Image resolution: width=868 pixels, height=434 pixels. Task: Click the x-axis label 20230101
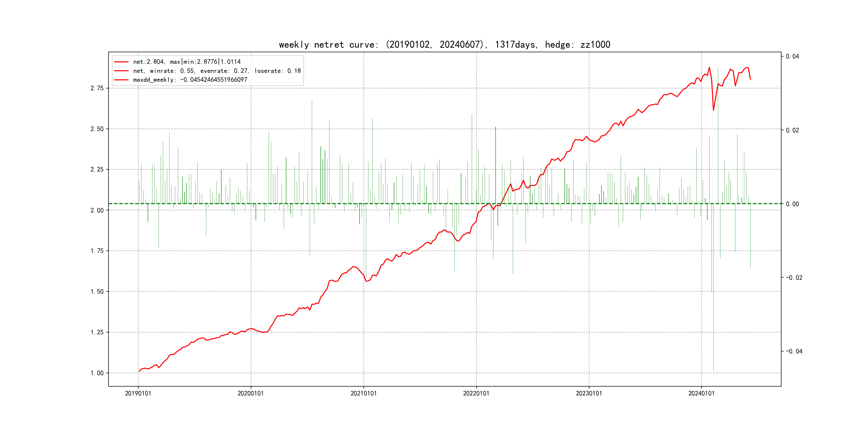point(589,393)
